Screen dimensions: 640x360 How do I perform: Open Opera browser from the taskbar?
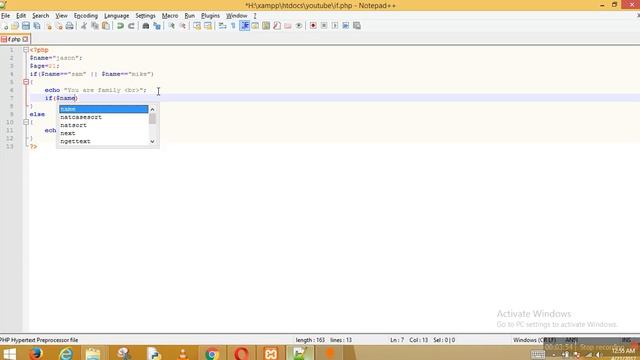point(241,353)
